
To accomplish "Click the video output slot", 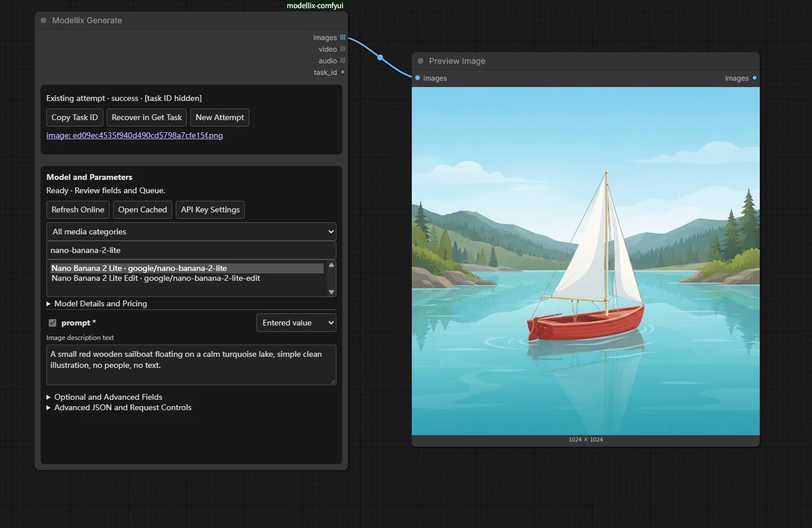I will [343, 49].
